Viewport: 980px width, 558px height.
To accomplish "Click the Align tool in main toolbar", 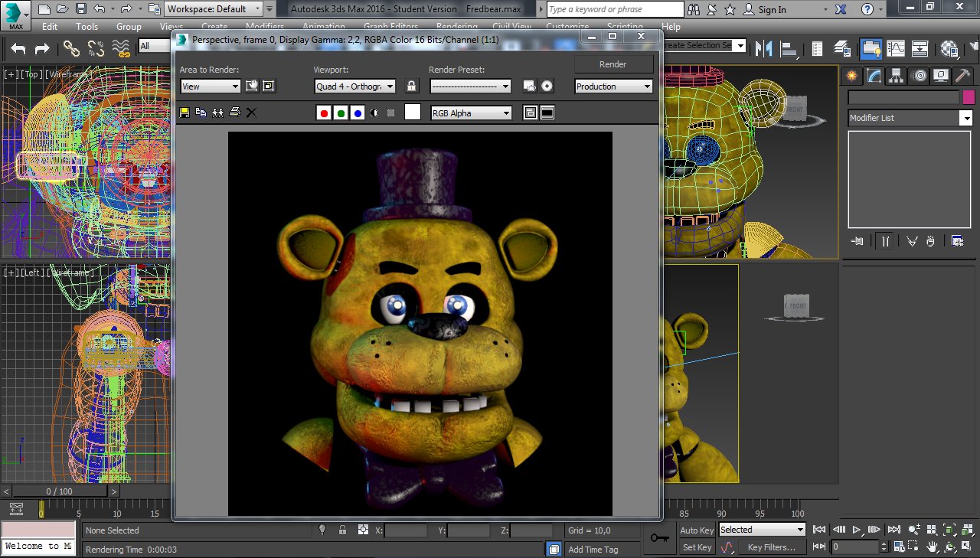I will click(x=788, y=48).
